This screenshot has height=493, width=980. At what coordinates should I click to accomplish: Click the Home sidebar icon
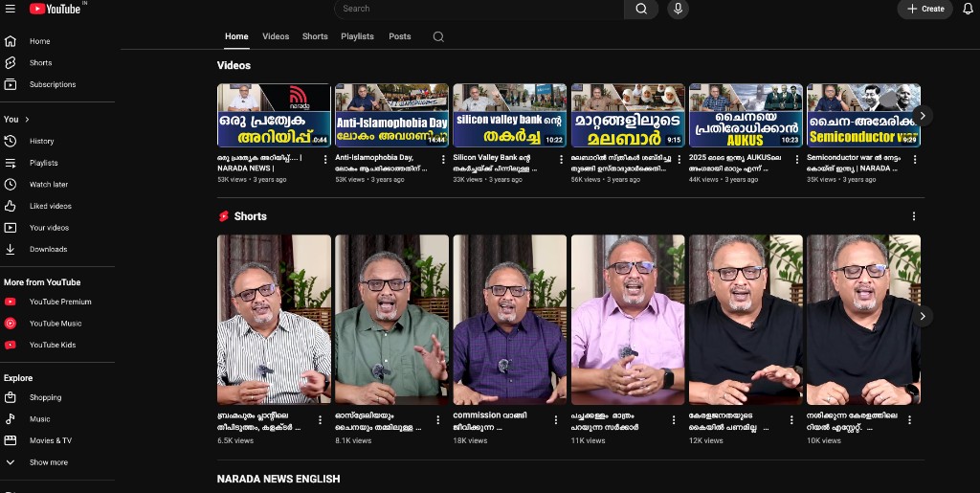10,41
